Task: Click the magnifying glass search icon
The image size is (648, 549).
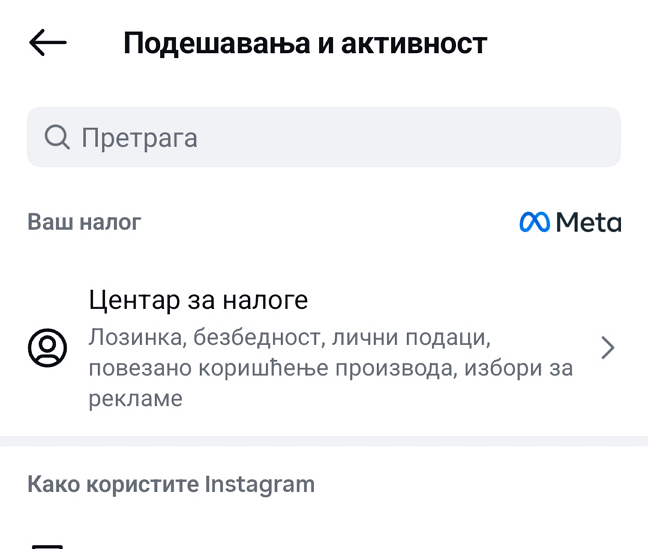Action: [x=57, y=137]
